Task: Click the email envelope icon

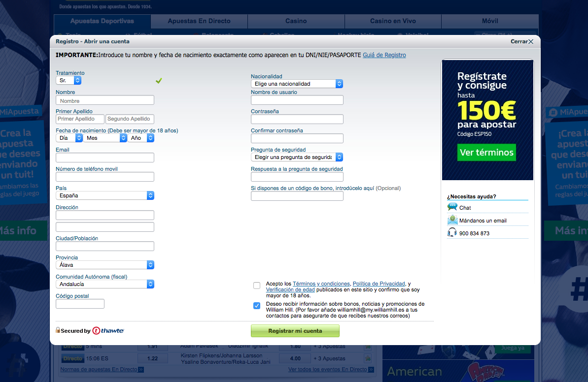Action: [452, 220]
